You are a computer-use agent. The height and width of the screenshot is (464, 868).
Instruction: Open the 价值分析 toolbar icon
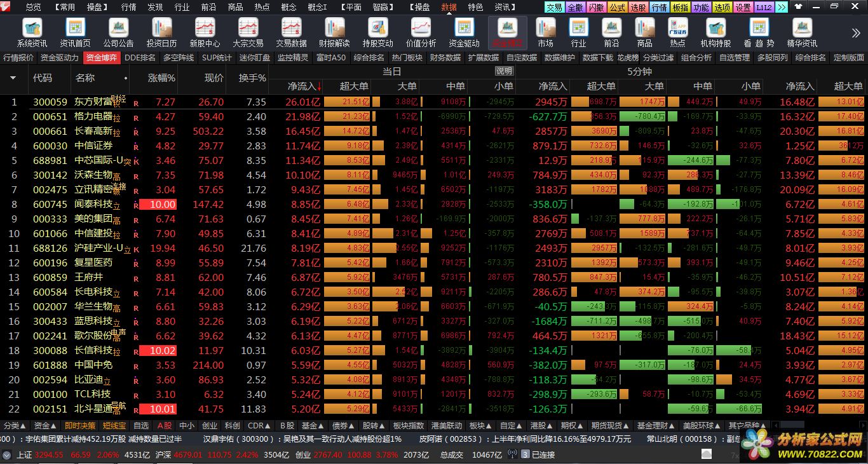421,32
